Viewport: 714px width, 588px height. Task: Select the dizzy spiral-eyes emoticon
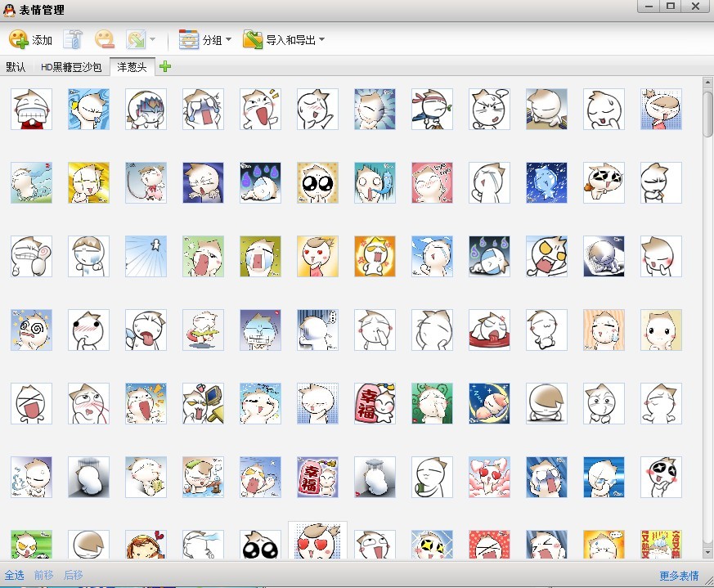(x=31, y=330)
